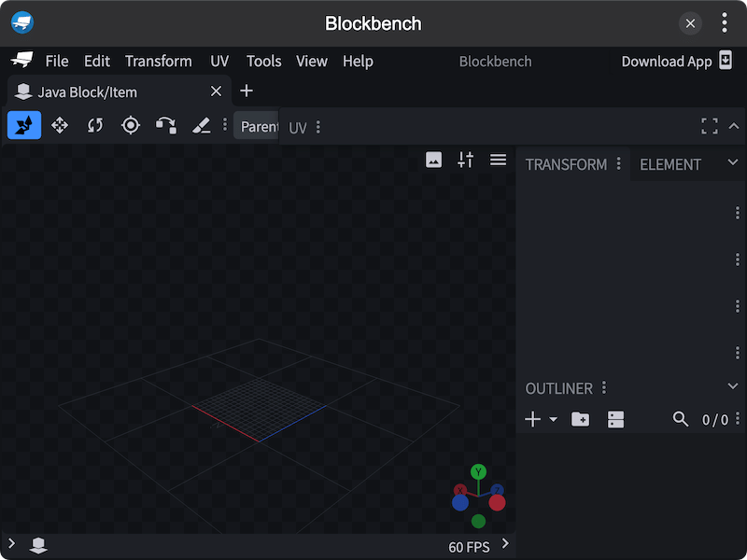
Task: Open the View menu
Action: [312, 61]
